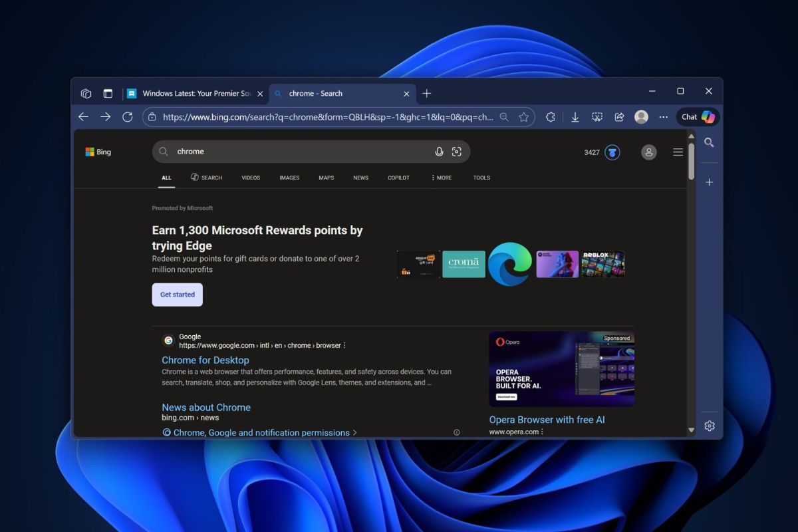The height and width of the screenshot is (532, 798).
Task: Expand options beside www.opera.com
Action: click(x=543, y=432)
